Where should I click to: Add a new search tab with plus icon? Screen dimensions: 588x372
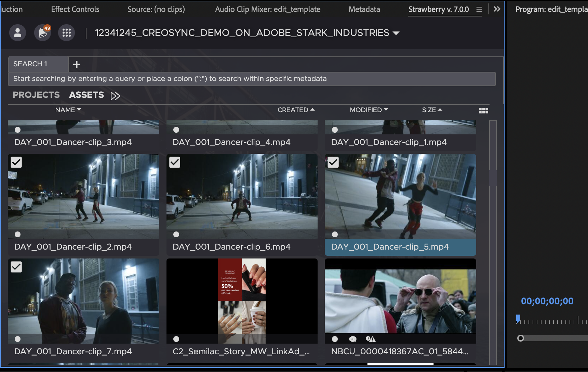(77, 64)
